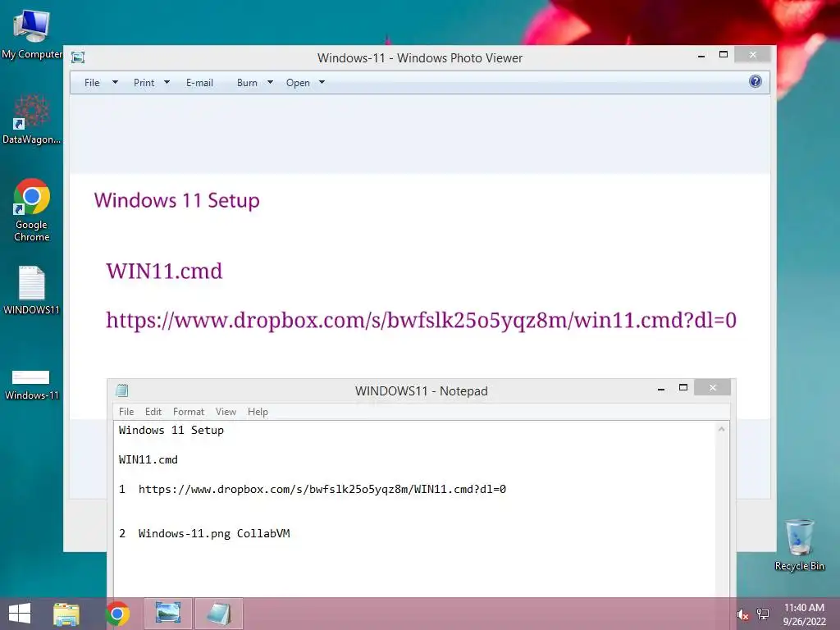840x630 pixels.
Task: Open the taskbar clock showing 11:40 AM
Action: click(x=804, y=614)
